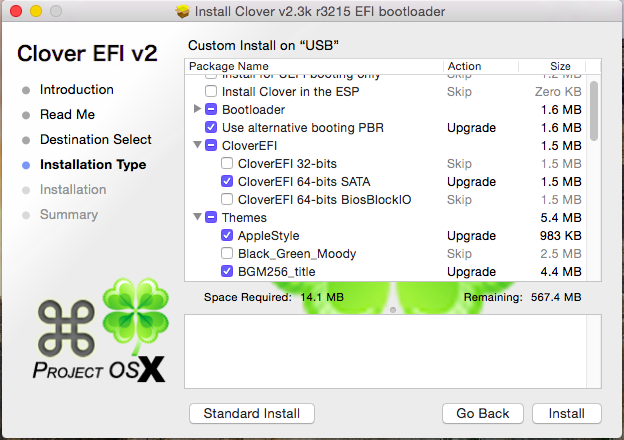
Task: Collapse the CloverEFI group
Action: pos(197,146)
